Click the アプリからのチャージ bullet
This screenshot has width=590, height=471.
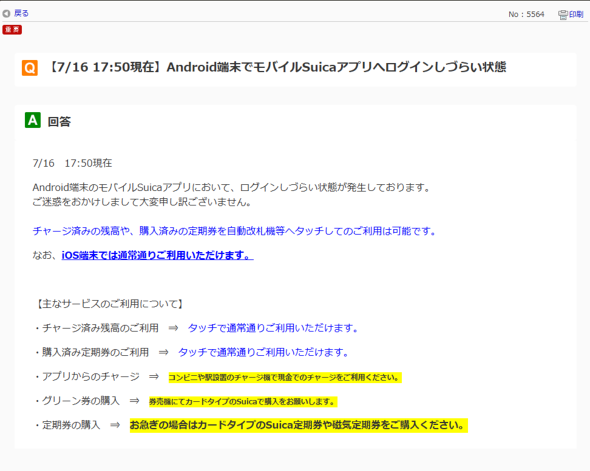(87, 377)
